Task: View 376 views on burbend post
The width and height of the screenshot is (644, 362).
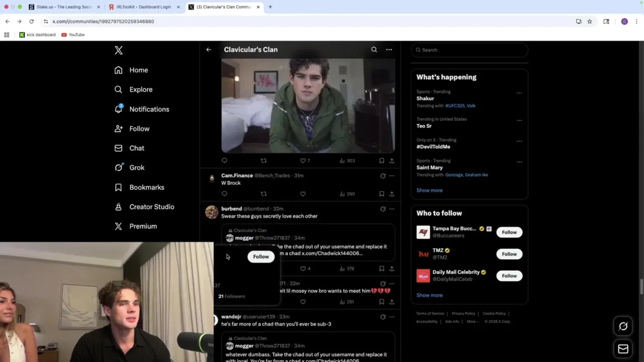Action: click(347, 269)
